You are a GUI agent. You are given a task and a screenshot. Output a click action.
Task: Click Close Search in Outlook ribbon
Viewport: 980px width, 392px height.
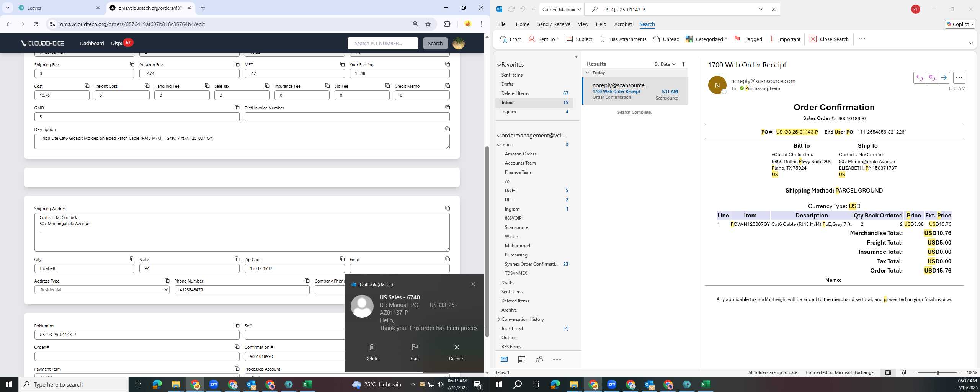pos(829,39)
